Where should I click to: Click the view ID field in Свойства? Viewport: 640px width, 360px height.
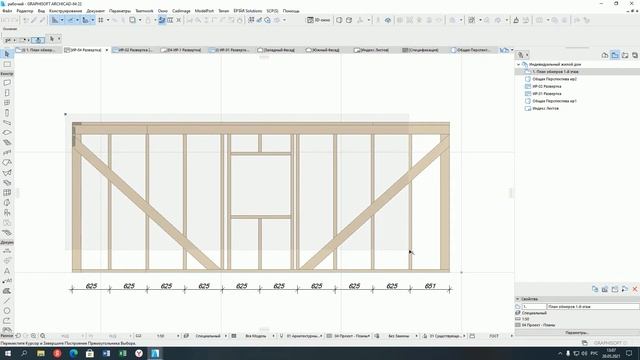click(534, 306)
